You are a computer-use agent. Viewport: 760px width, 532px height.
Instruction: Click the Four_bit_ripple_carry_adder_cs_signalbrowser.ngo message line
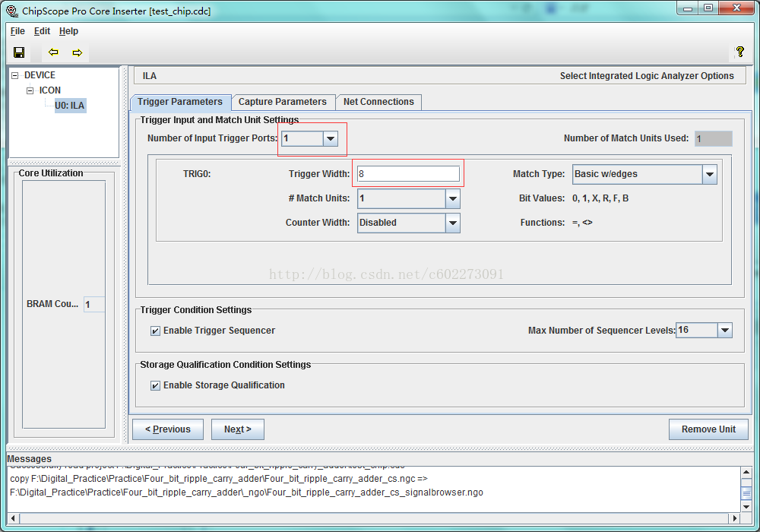click(x=246, y=492)
